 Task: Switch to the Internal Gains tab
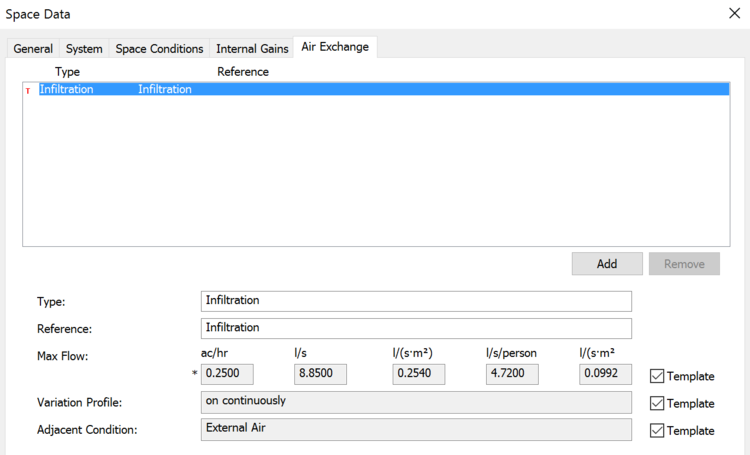(252, 49)
